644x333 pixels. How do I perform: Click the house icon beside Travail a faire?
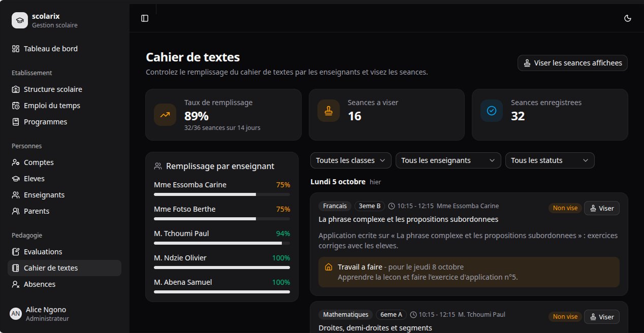329,267
